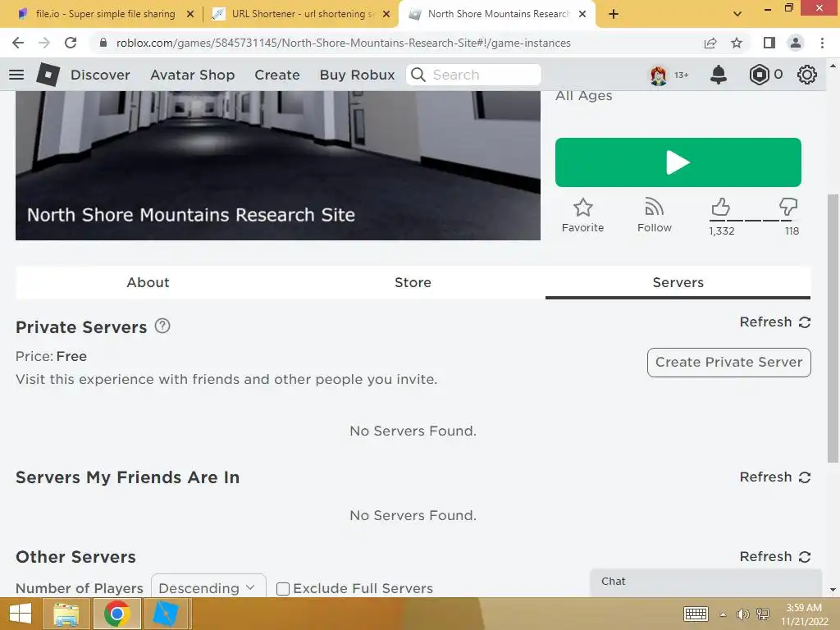Open the Roblox Studio taskbar icon
The image size is (840, 630).
[165, 614]
